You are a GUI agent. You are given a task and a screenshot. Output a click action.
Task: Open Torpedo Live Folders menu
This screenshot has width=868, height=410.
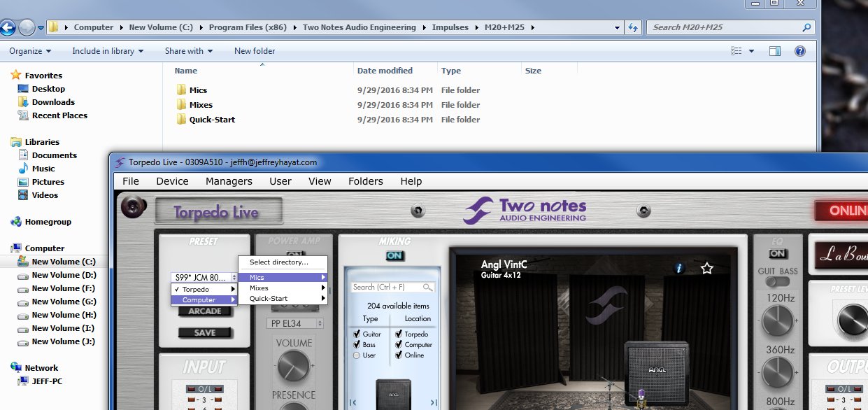[366, 181]
